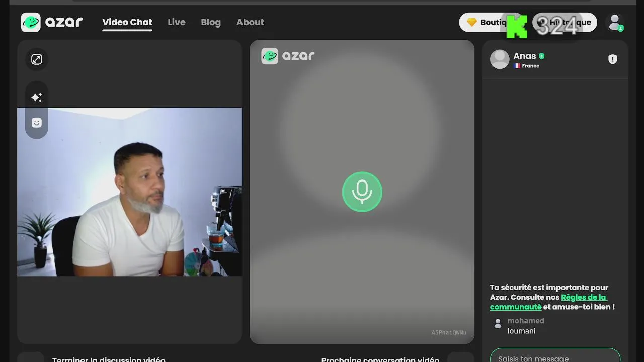Select the Video Chat tab

click(x=127, y=22)
